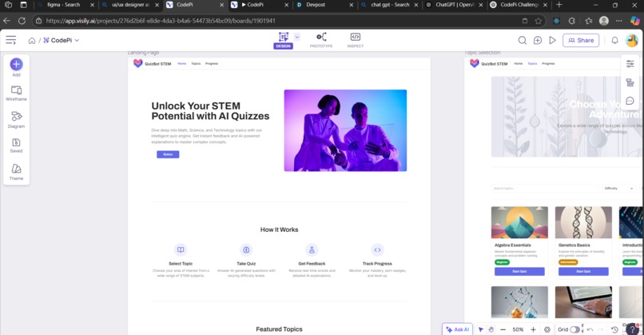Select the Get Feedback flask icon

coord(312,249)
